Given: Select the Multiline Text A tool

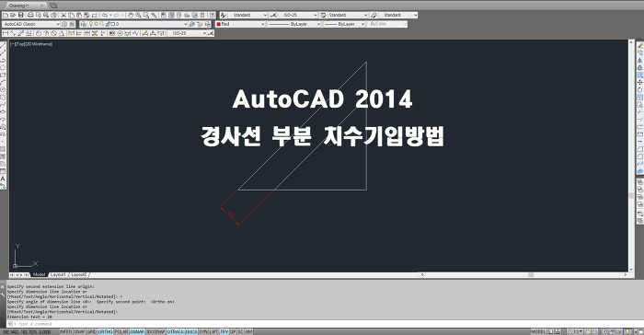Looking at the screenshot, I should click(x=3, y=179).
